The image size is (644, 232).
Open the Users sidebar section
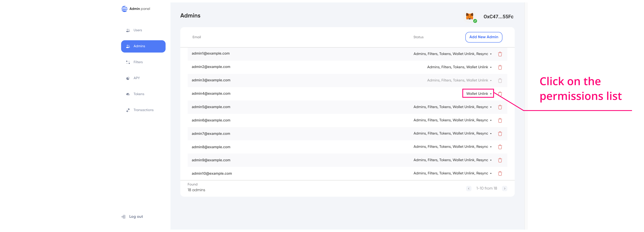point(137,30)
